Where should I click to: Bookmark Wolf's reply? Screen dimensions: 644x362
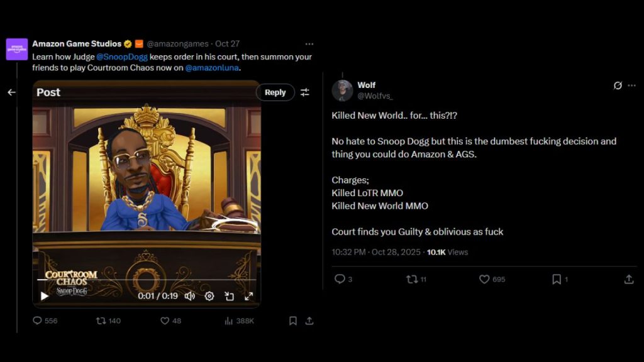coord(557,279)
